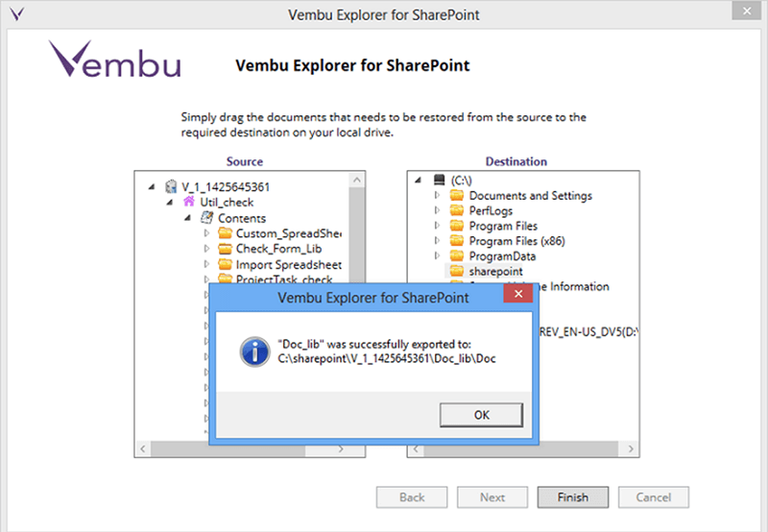Collapse the Util_check tree node
Image resolution: width=768 pixels, height=532 pixels.
(x=170, y=203)
